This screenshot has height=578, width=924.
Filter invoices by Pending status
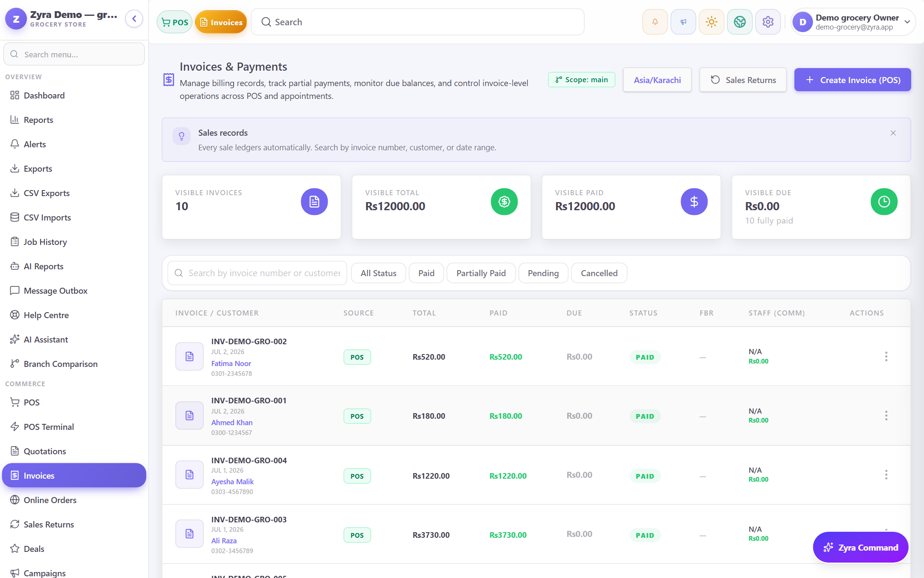coord(543,273)
